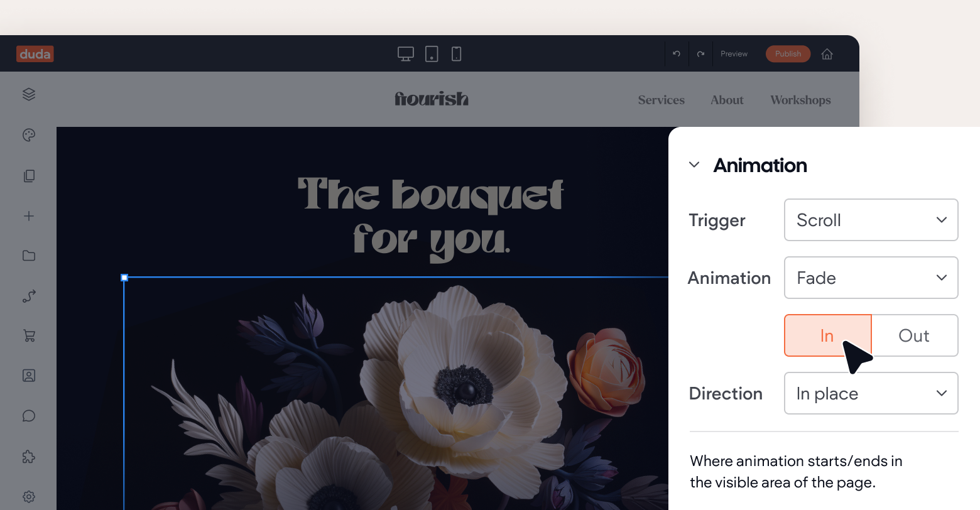
Task: Open the Trigger dropdown set to Scroll
Action: pos(871,220)
